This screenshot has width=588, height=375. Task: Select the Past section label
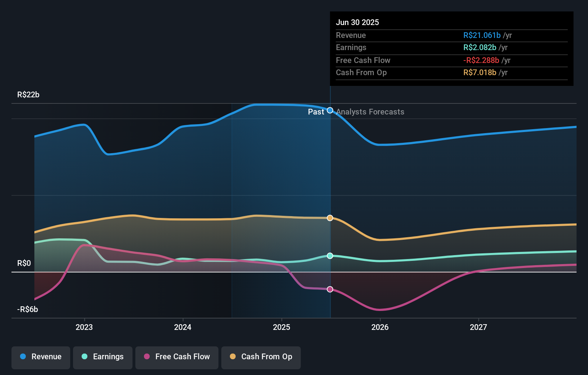coord(316,112)
